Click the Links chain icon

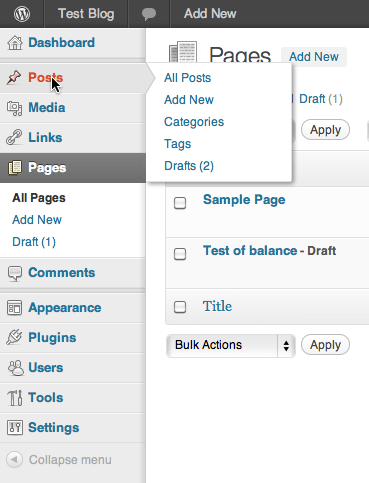[x=14, y=138]
